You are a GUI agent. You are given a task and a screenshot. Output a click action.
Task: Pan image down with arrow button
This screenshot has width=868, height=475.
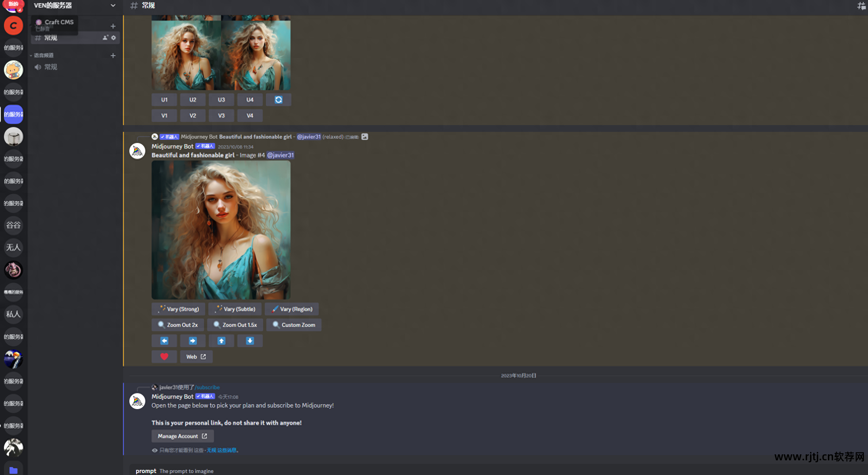coord(250,341)
